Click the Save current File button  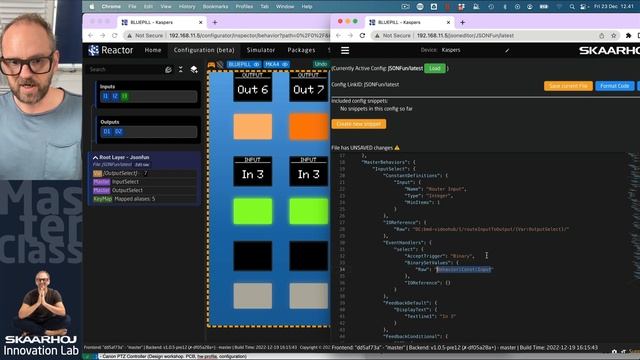pyautogui.click(x=568, y=86)
